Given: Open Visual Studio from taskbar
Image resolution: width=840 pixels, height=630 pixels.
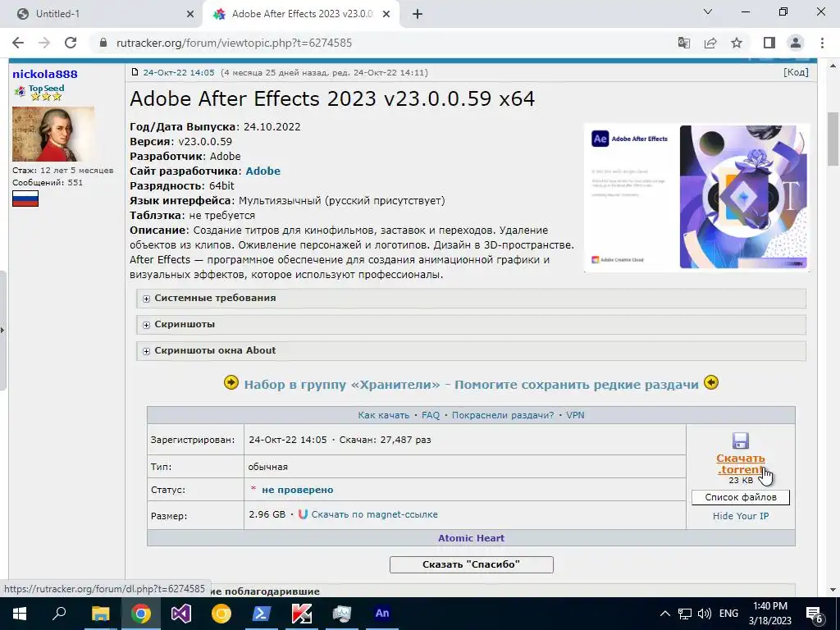Looking at the screenshot, I should click(181, 614).
